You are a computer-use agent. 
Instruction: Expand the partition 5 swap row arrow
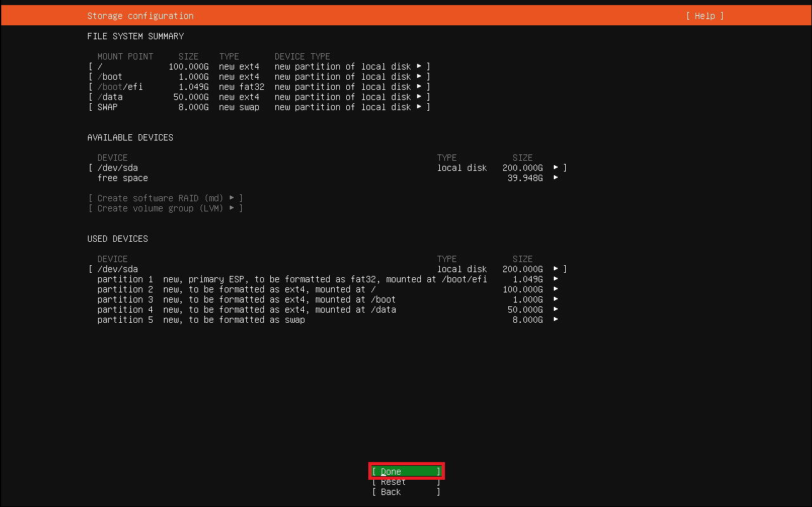click(x=556, y=320)
